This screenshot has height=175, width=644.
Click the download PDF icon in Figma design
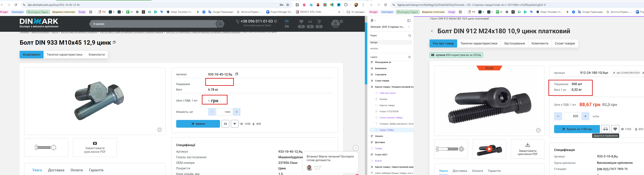[528, 145]
